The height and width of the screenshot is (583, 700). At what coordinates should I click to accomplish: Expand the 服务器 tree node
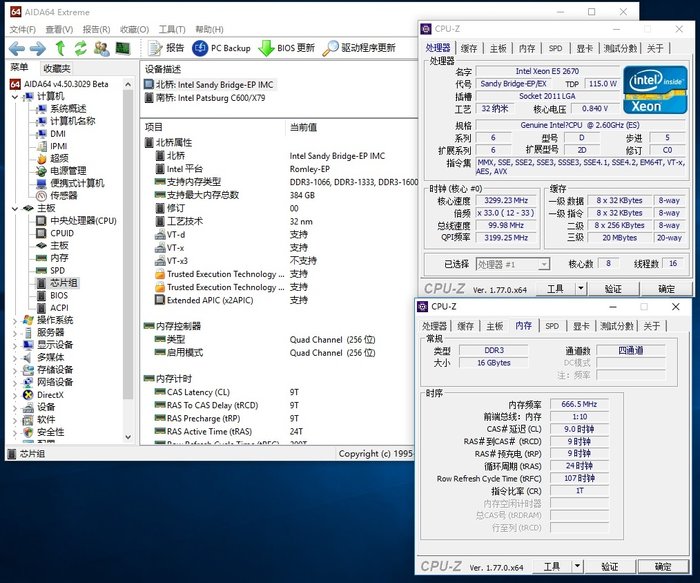tap(15, 333)
